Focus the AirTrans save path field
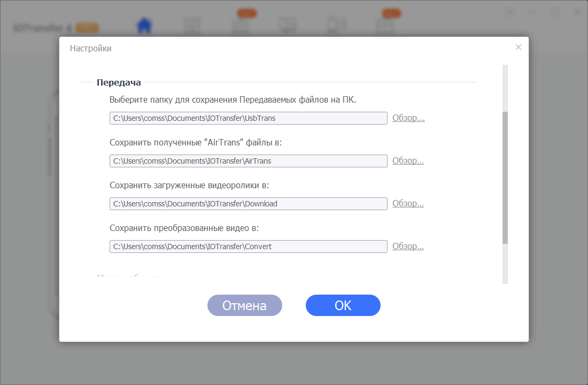The image size is (588, 385). point(248,161)
